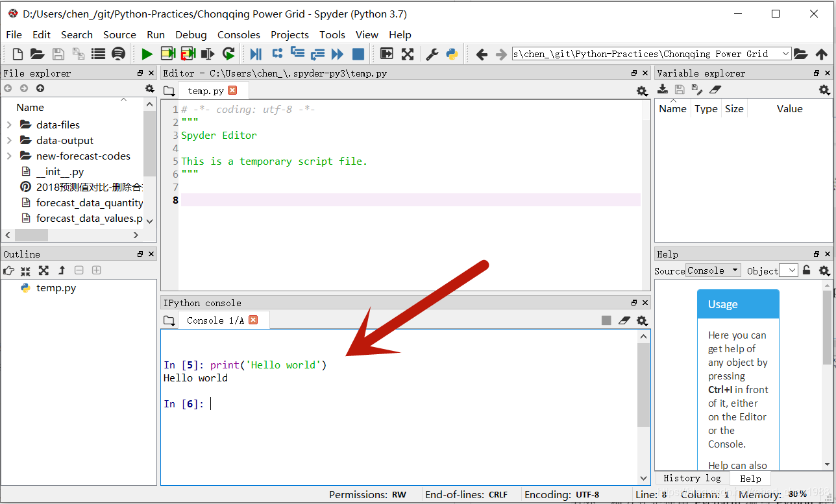The width and height of the screenshot is (836, 504).
Task: Open Editor options gear menu
Action: [x=642, y=91]
